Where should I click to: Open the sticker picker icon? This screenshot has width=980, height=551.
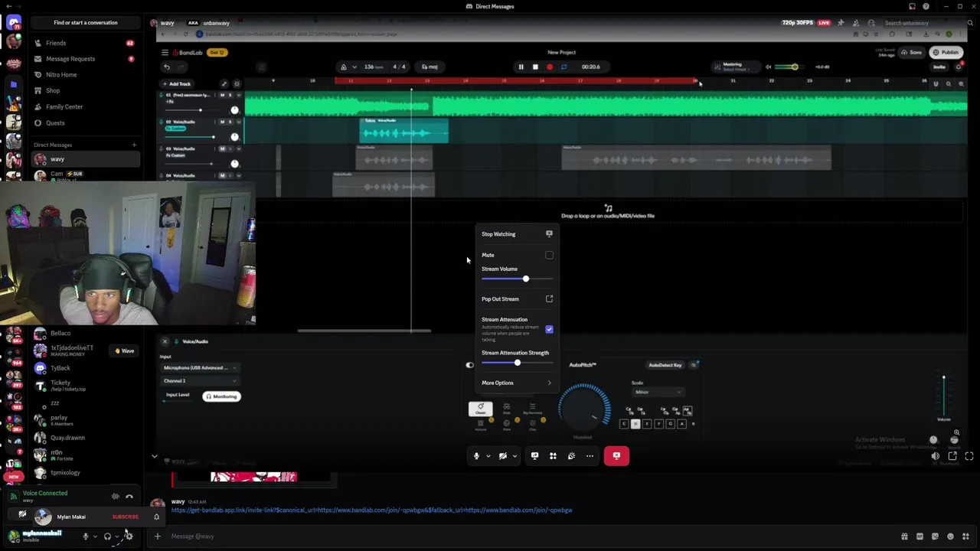(x=935, y=536)
